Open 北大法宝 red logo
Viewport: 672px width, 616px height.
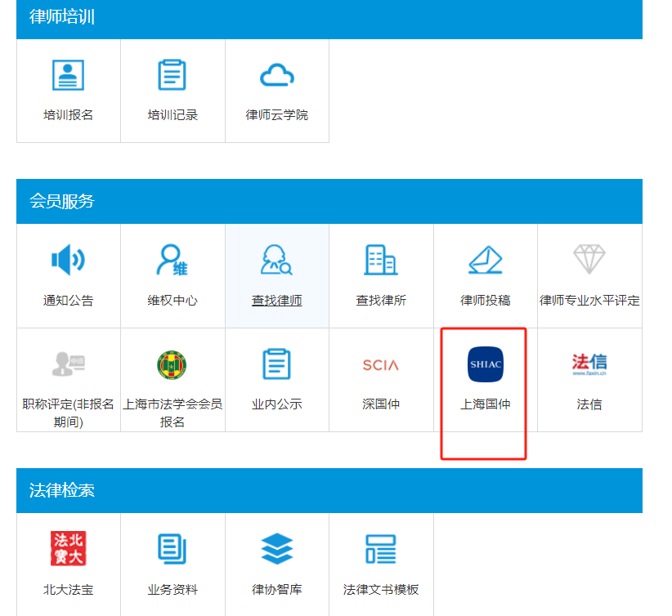(69, 549)
